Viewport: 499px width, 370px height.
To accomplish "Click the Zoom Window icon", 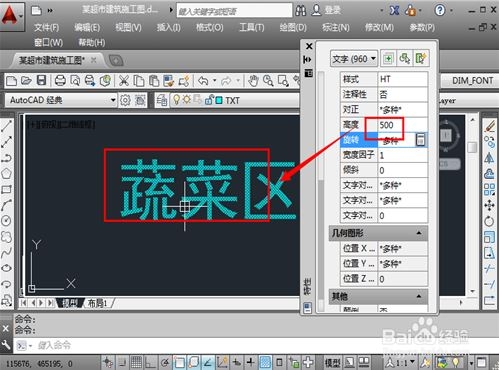I will point(283,81).
